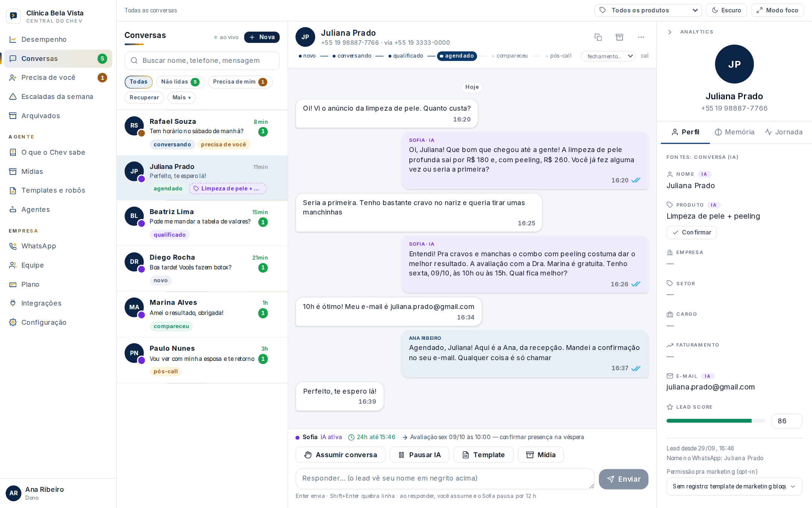Expand the Mais filter dropdown
Viewport: 812px width, 508px height.
[x=182, y=98]
